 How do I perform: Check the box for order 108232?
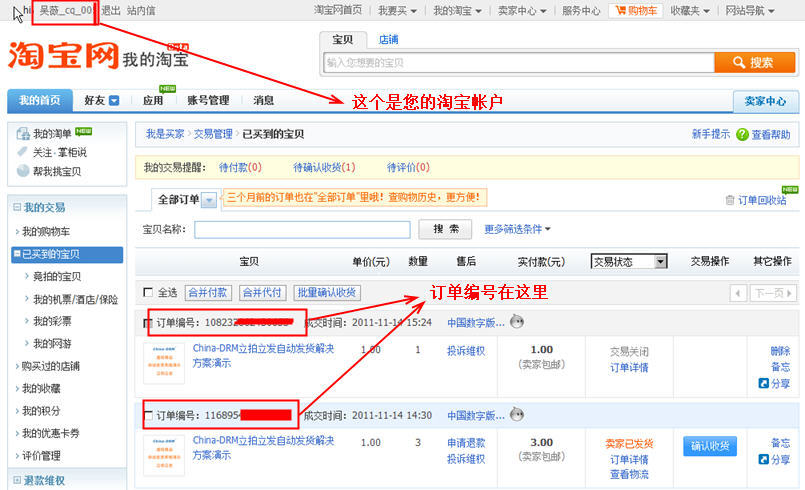point(148,323)
